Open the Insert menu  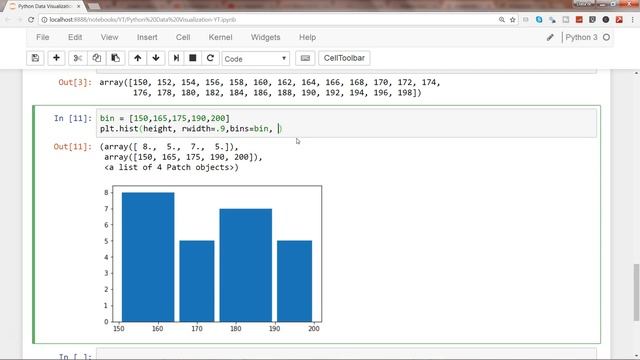pyautogui.click(x=147, y=37)
